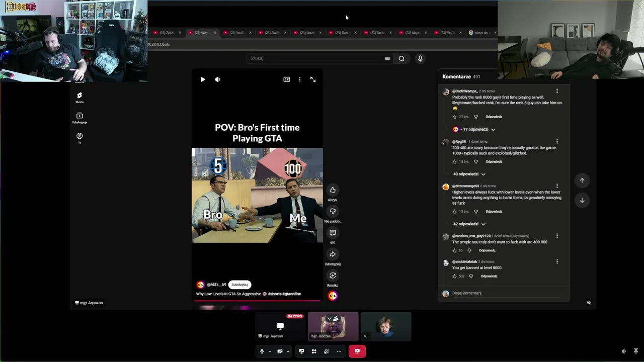
Task: Open the @Abhi__69 channel link
Action: (x=216, y=285)
